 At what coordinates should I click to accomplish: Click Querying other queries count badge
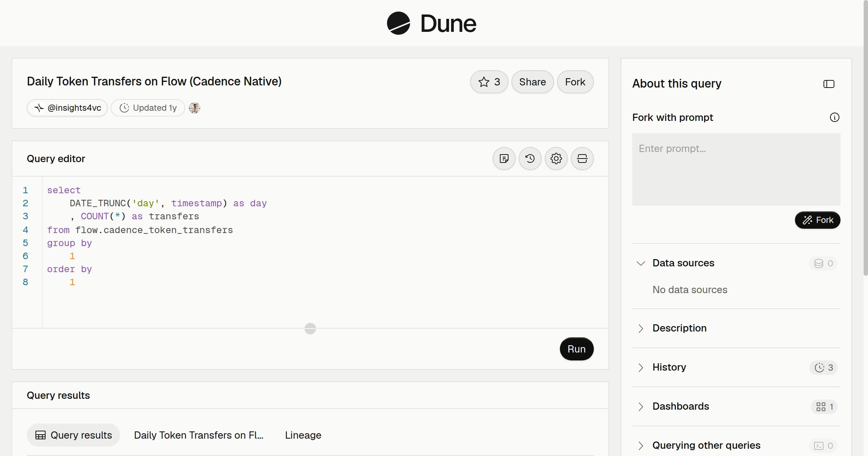coord(824,446)
